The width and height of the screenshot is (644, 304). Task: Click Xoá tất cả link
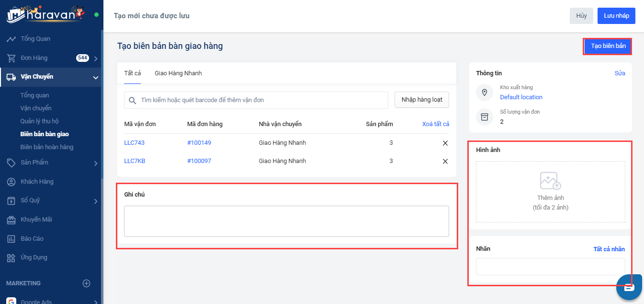pyautogui.click(x=435, y=124)
